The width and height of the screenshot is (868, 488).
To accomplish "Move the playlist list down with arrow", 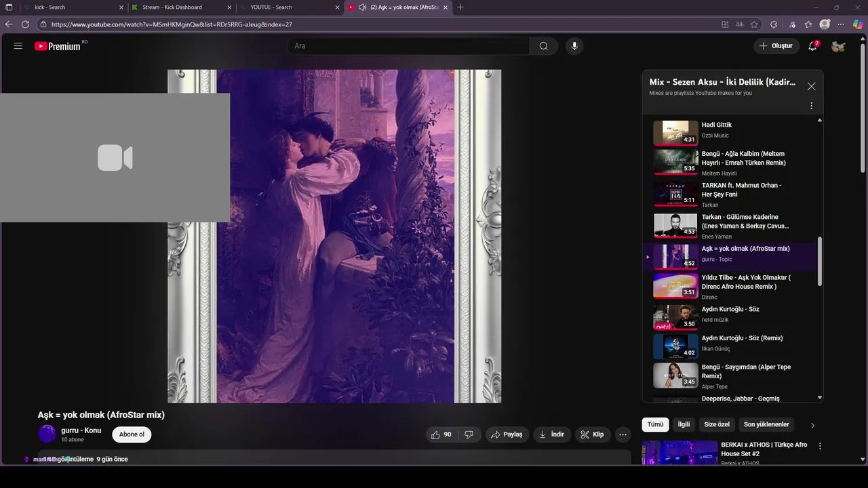I will 820,398.
